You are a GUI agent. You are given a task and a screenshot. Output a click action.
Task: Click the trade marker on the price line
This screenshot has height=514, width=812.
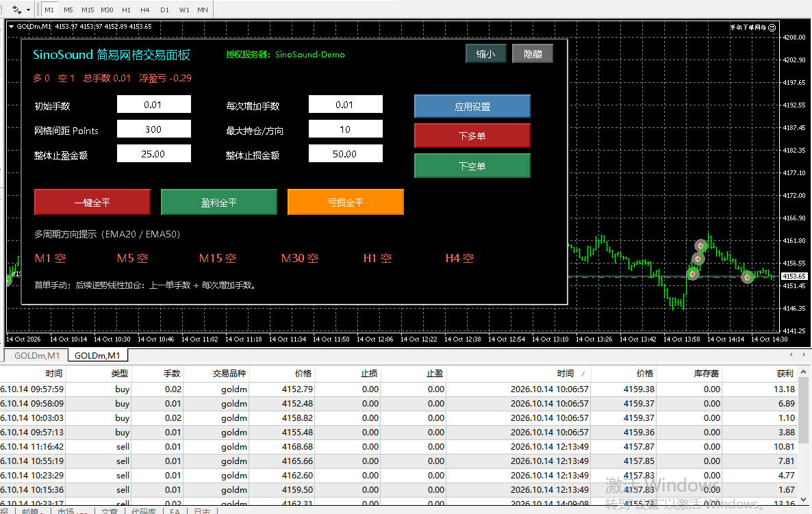[x=747, y=277]
